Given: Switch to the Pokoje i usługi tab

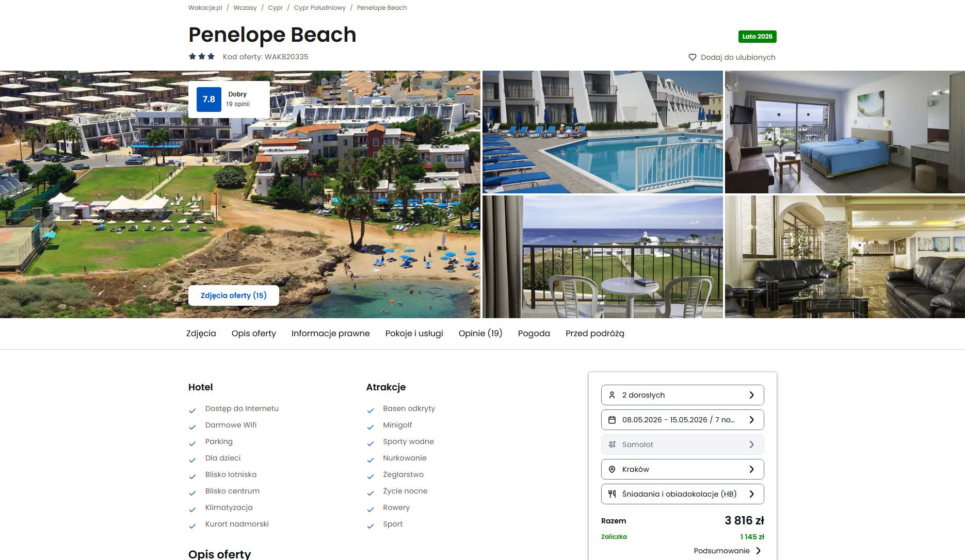Looking at the screenshot, I should point(414,334).
